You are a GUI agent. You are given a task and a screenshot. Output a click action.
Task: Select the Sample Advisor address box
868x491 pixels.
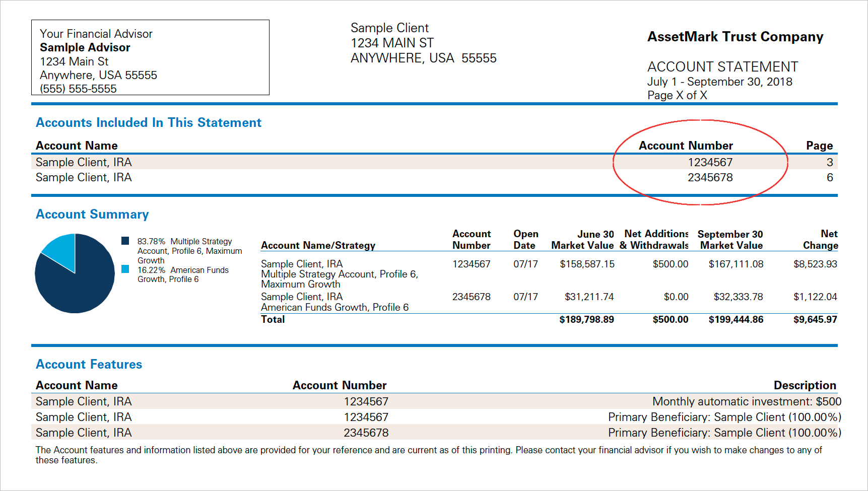150,57
